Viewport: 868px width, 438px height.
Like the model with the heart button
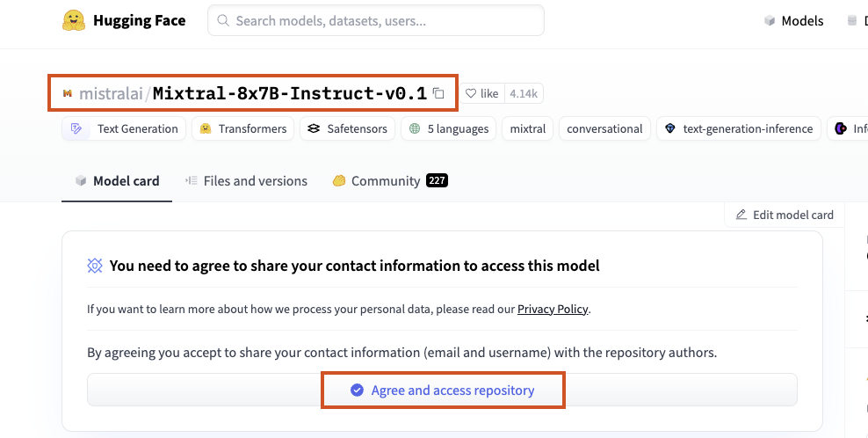(x=481, y=94)
